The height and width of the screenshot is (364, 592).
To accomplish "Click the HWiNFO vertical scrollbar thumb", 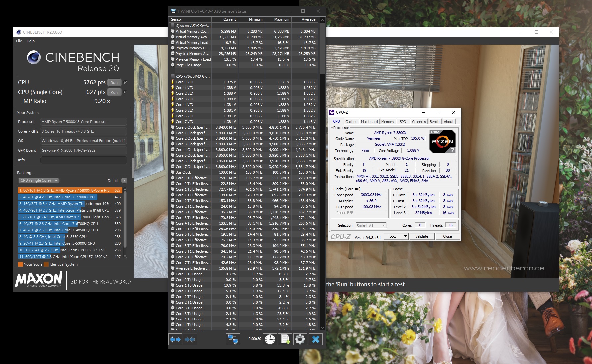I will (322, 48).
